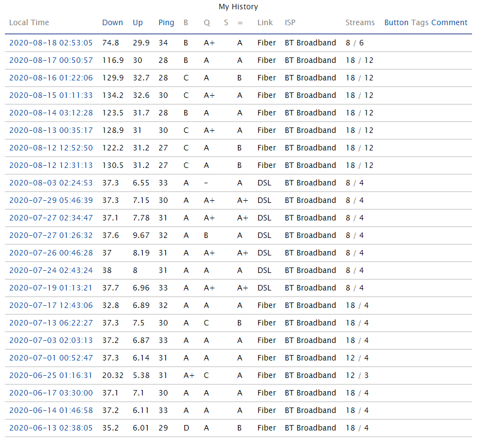Image resolution: width=483 pixels, height=448 pixels.
Task: Select the 2020-07-27 01:26:32 timestamp link
Action: click(51, 235)
